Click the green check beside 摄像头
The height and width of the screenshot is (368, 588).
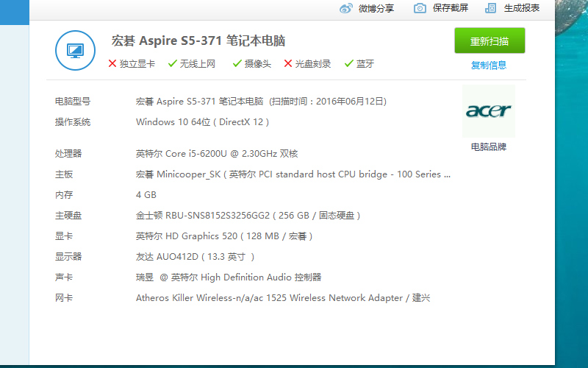click(237, 63)
